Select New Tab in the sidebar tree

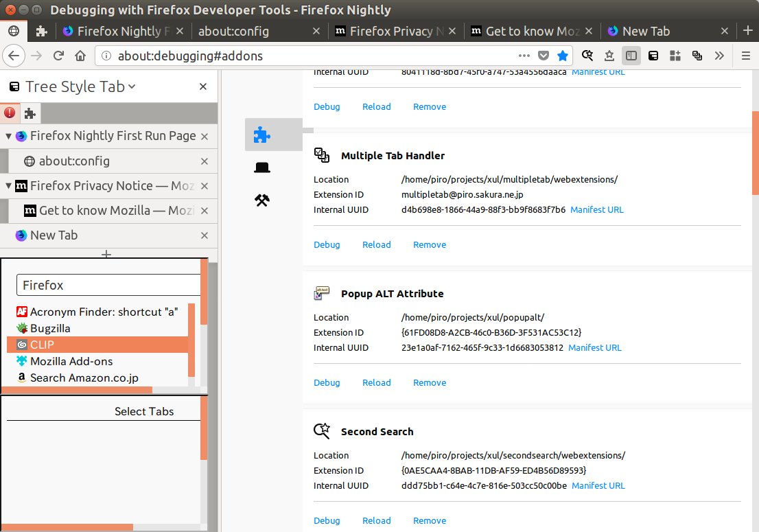(x=108, y=235)
